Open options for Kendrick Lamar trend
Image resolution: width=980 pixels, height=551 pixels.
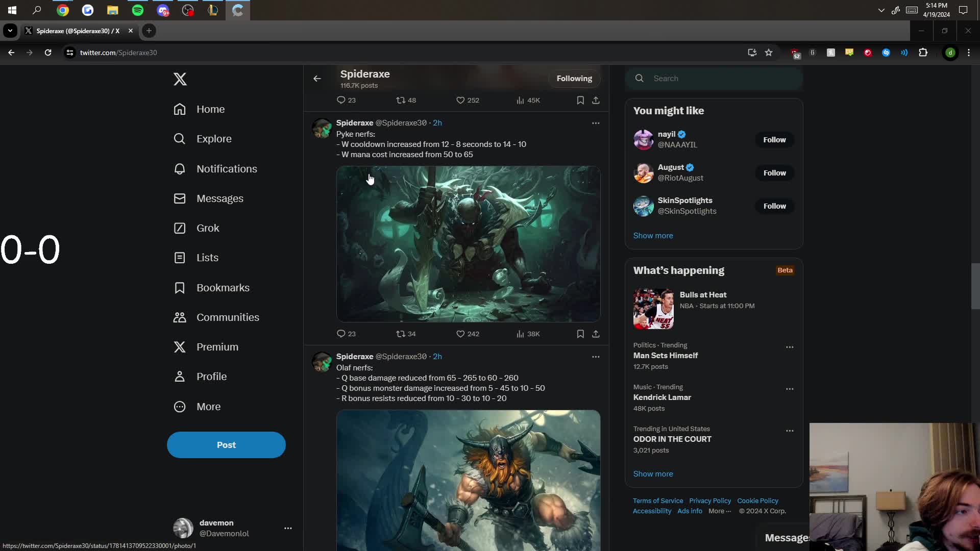pyautogui.click(x=790, y=389)
